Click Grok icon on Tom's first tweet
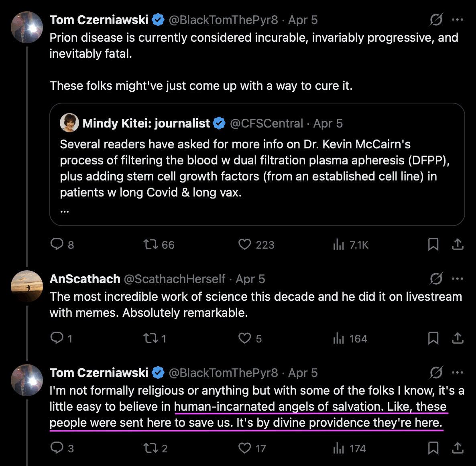 (436, 20)
